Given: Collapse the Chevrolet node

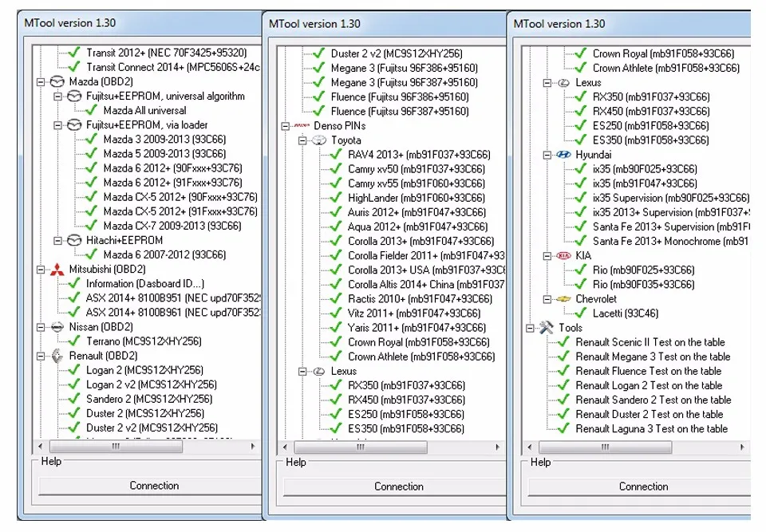Looking at the screenshot, I should [547, 299].
